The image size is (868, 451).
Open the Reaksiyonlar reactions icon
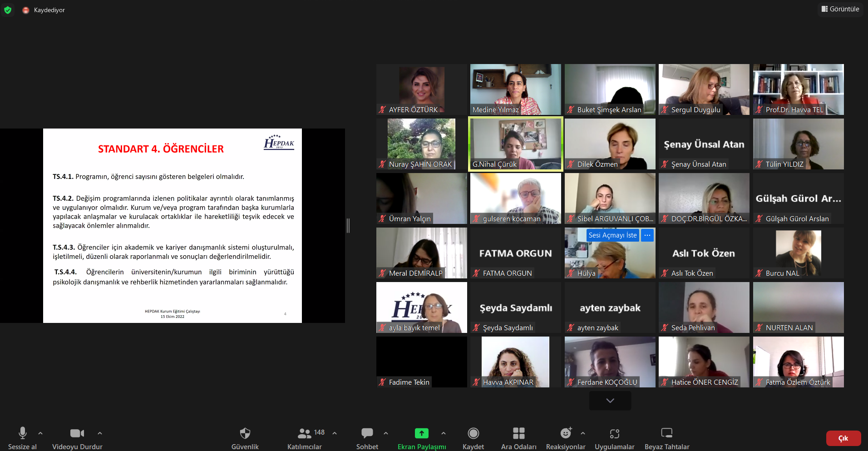565,433
